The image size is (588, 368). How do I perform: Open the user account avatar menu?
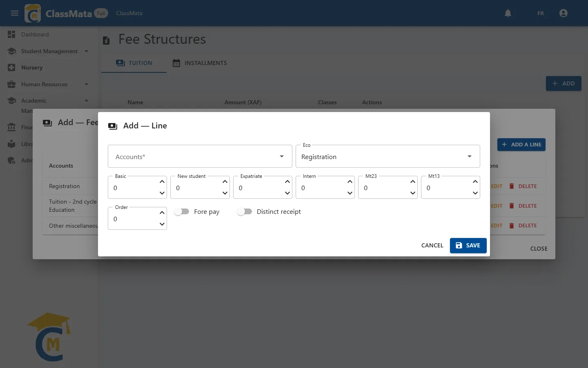(563, 13)
